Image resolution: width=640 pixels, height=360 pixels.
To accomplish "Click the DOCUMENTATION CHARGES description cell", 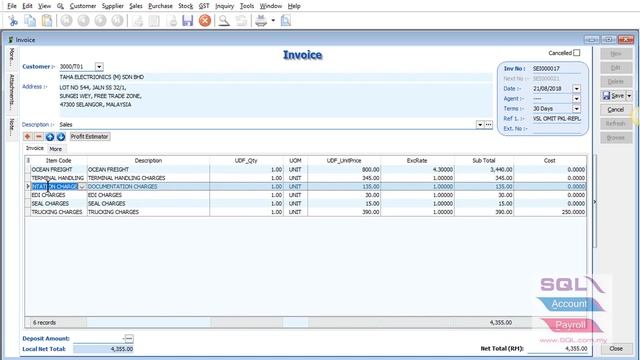I will pos(148,187).
